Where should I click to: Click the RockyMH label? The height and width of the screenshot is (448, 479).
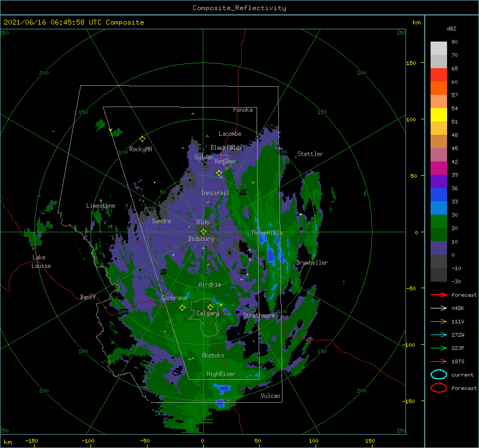click(x=141, y=149)
